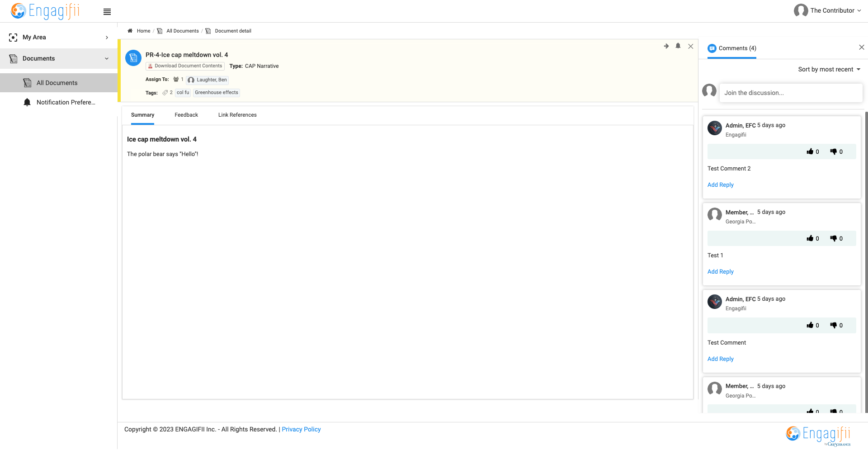Click the comments scrollbar
868x450 pixels.
[x=866, y=262]
